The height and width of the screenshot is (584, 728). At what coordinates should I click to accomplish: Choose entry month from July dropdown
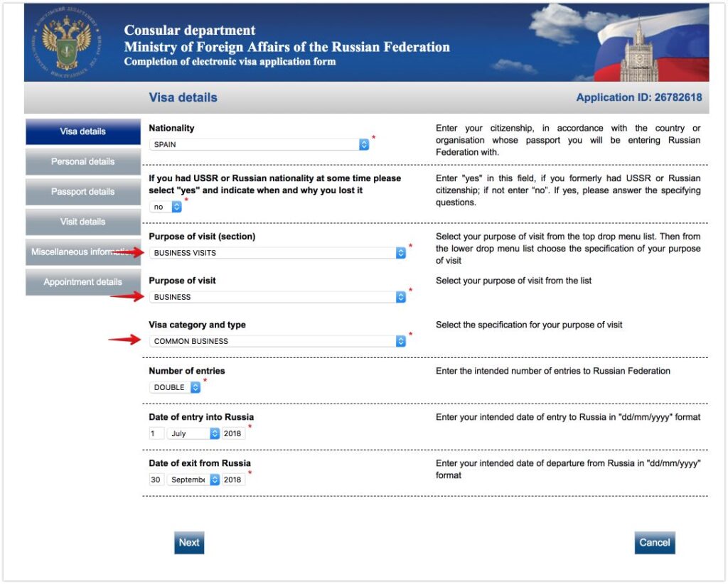tap(193, 433)
